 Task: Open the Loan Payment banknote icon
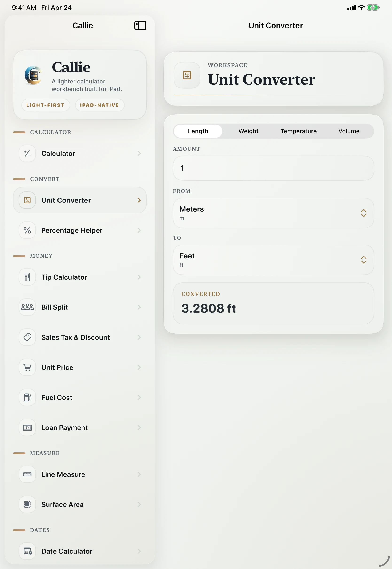[x=27, y=427]
